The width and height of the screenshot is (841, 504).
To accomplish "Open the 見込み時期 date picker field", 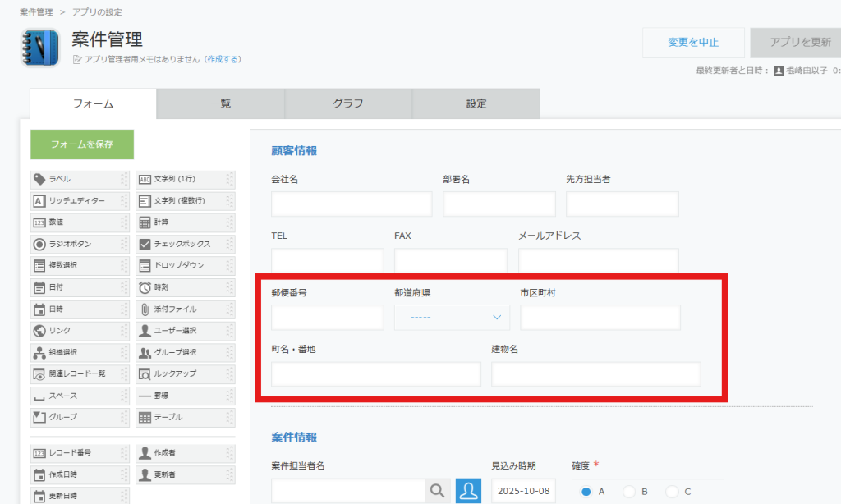I will coord(523,491).
